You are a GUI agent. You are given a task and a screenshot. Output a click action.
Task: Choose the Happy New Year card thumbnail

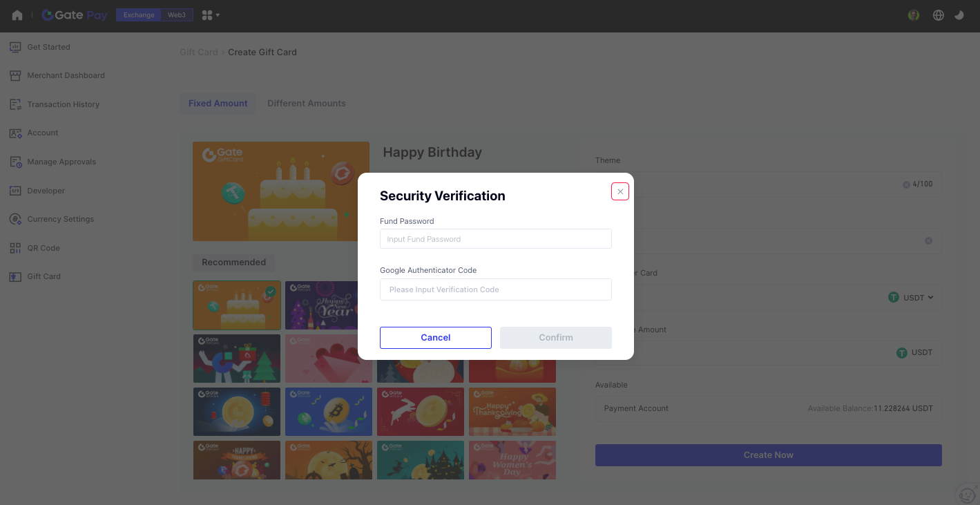point(322,305)
